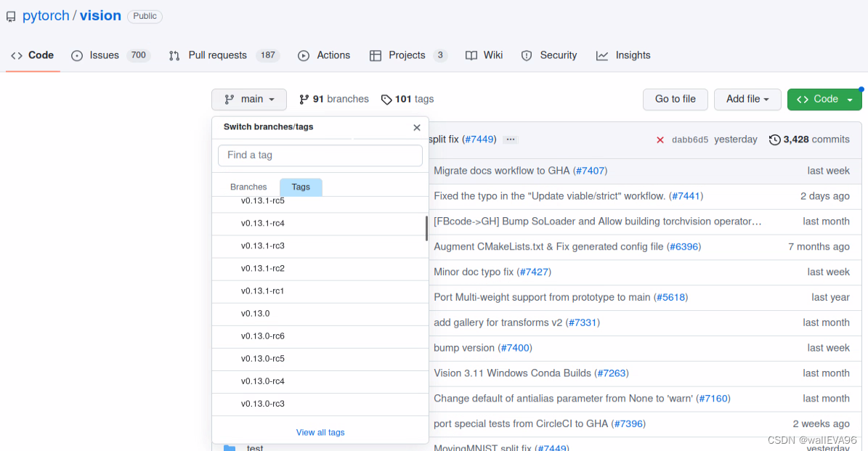Close the Switch branches/tags popup

[417, 127]
